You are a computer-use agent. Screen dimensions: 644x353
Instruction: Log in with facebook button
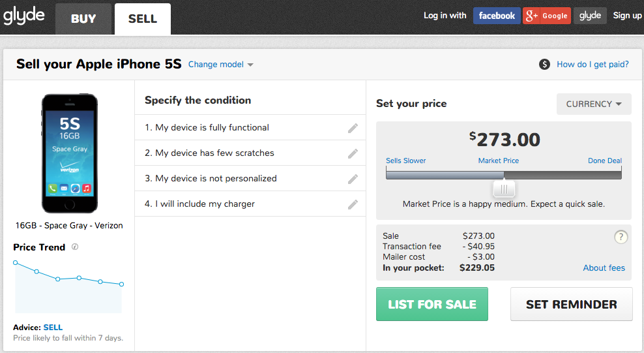(497, 16)
